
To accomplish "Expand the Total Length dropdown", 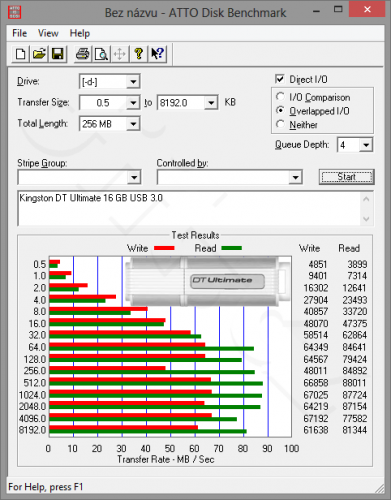I will [133, 124].
